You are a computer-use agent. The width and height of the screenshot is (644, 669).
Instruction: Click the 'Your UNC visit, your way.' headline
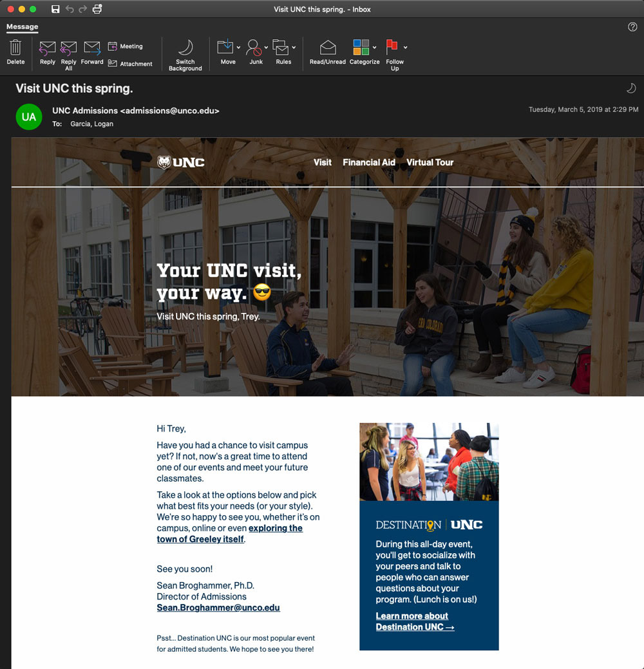(x=229, y=281)
